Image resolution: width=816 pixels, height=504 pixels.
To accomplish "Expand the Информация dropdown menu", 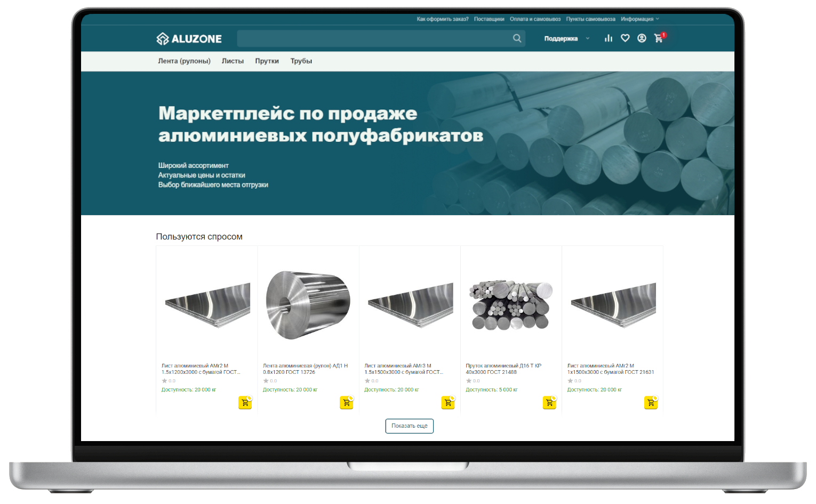I will (x=639, y=19).
